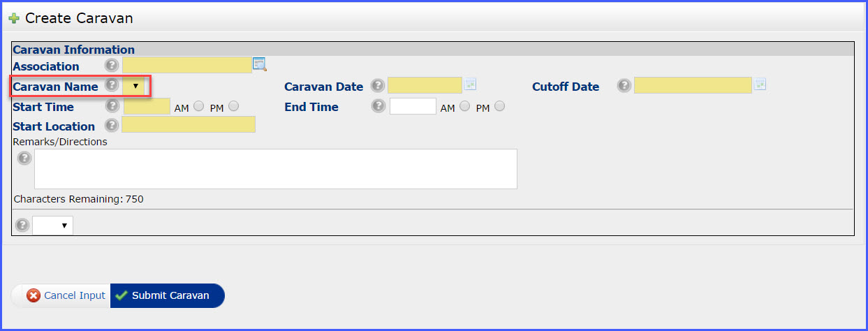The height and width of the screenshot is (331, 868).
Task: Click the Association lookup search icon
Action: (x=260, y=65)
